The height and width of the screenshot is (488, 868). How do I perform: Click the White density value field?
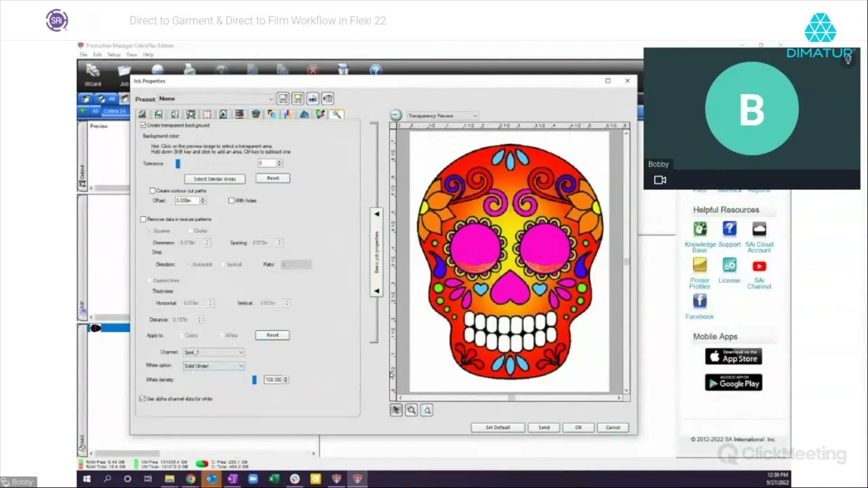274,380
